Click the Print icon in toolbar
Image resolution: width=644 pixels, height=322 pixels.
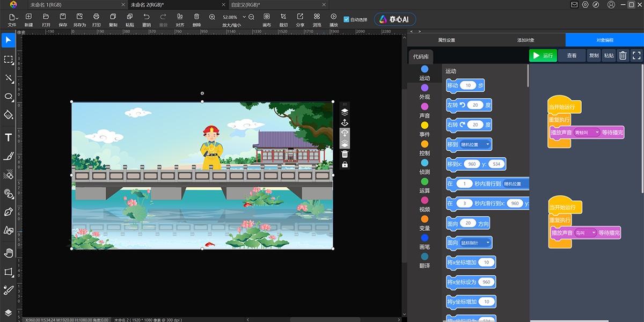pos(96,19)
